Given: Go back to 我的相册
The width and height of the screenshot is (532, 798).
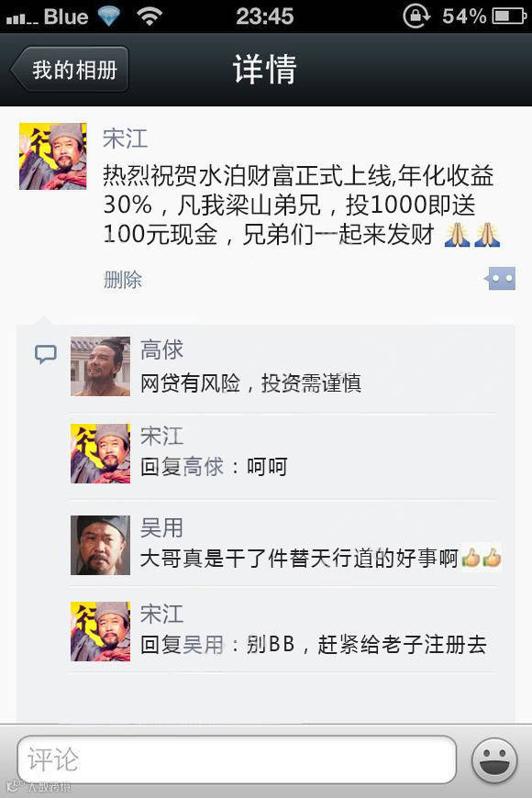Looking at the screenshot, I should 70,69.
